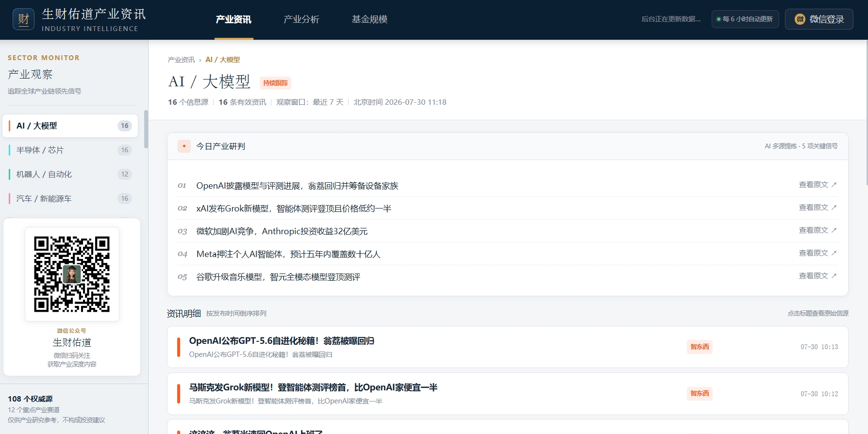Select 半导体 / 芯片 sector in sidebar
This screenshot has height=434, width=868.
point(70,150)
